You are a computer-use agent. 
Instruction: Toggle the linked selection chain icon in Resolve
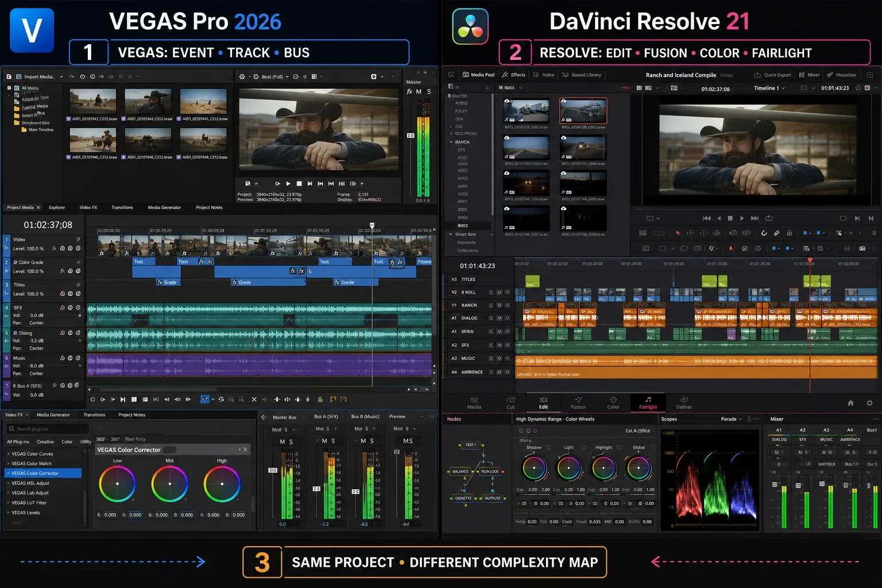(776, 233)
